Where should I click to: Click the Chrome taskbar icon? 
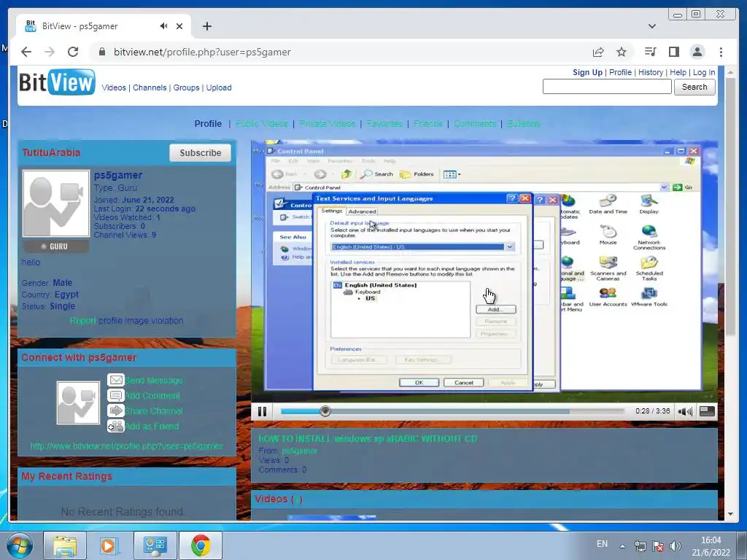(x=201, y=545)
